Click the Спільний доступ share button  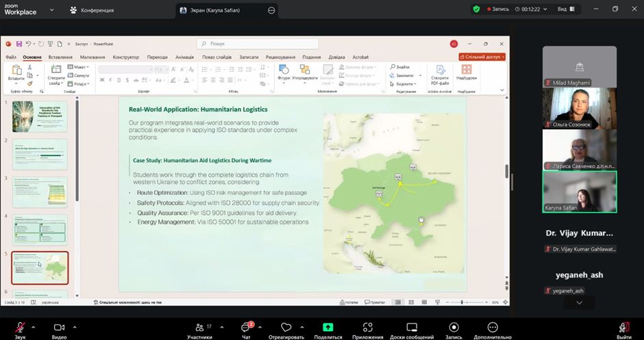point(482,57)
